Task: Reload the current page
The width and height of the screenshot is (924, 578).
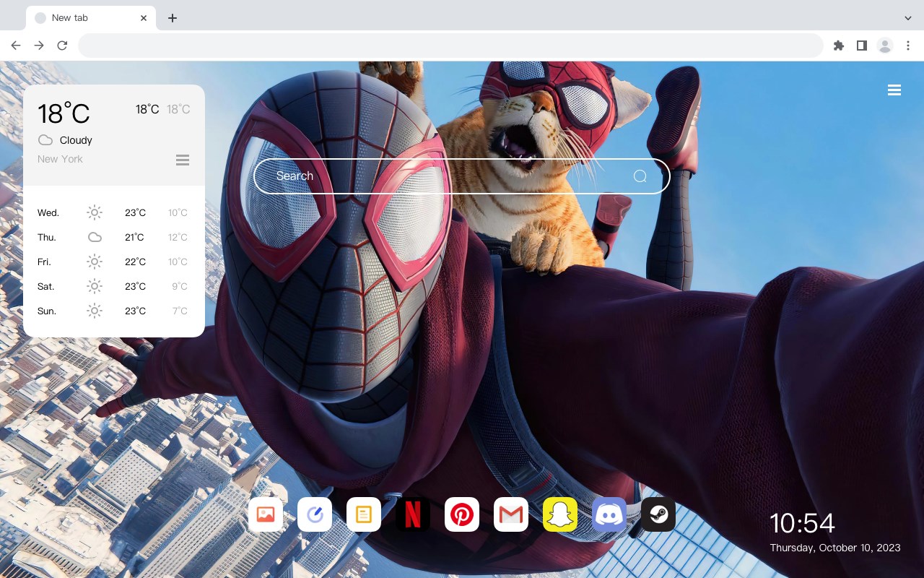Action: tap(62, 46)
